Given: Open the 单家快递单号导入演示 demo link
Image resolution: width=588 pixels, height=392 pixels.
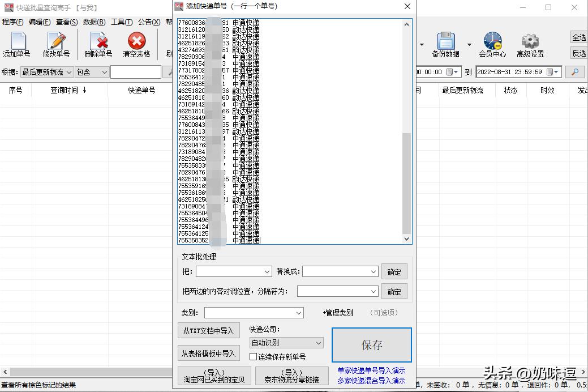Looking at the screenshot, I should click(x=372, y=371).
